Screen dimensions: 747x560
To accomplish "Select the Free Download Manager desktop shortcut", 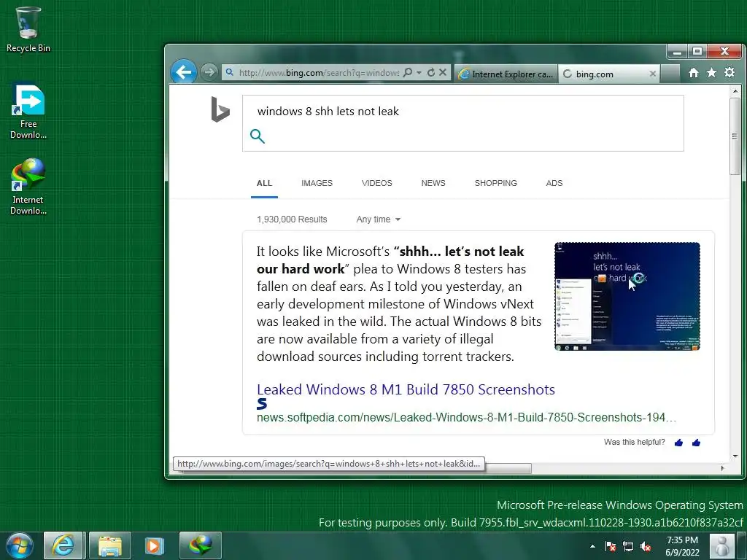I will 28,112.
